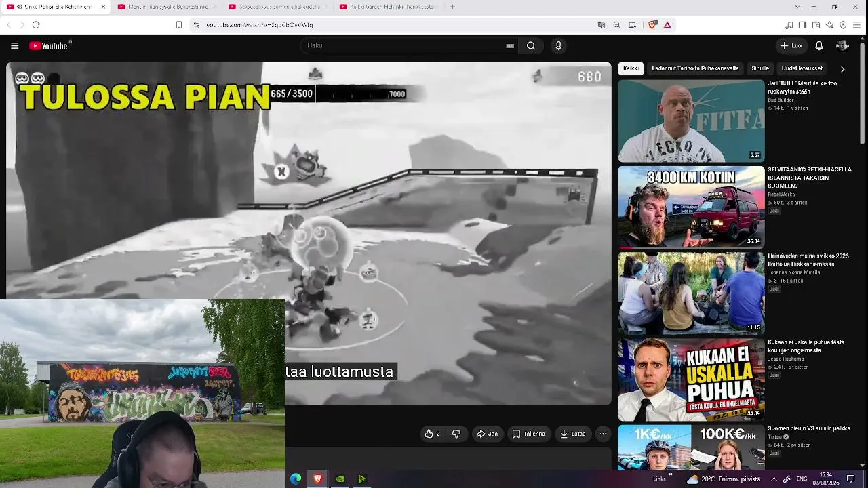The width and height of the screenshot is (868, 488).
Task: Open the KUKAAN EI USKALLA PUHUA thumbnail
Action: pos(691,380)
